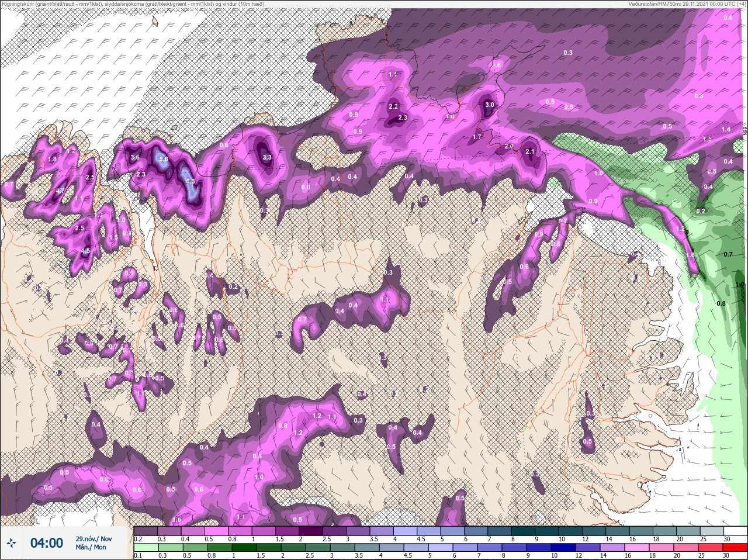Click the 3.6 precipitation value on the map

click(135, 157)
